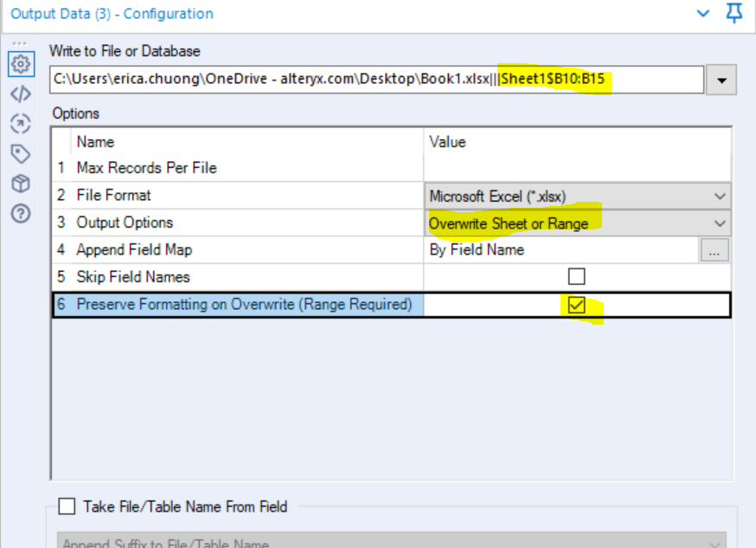Screen dimensions: 756x548
Task: Uncheck Preserve Formatting on Overwrite checkbox
Action: [x=576, y=305]
